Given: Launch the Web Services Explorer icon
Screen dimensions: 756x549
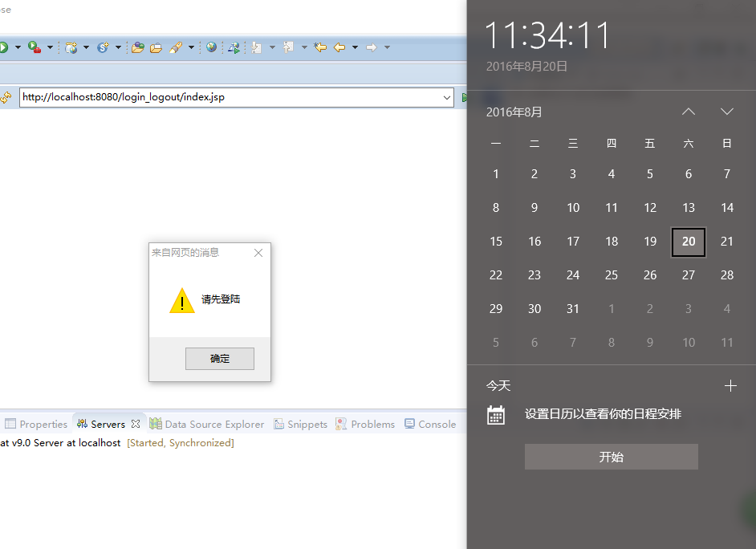Looking at the screenshot, I should click(234, 47).
